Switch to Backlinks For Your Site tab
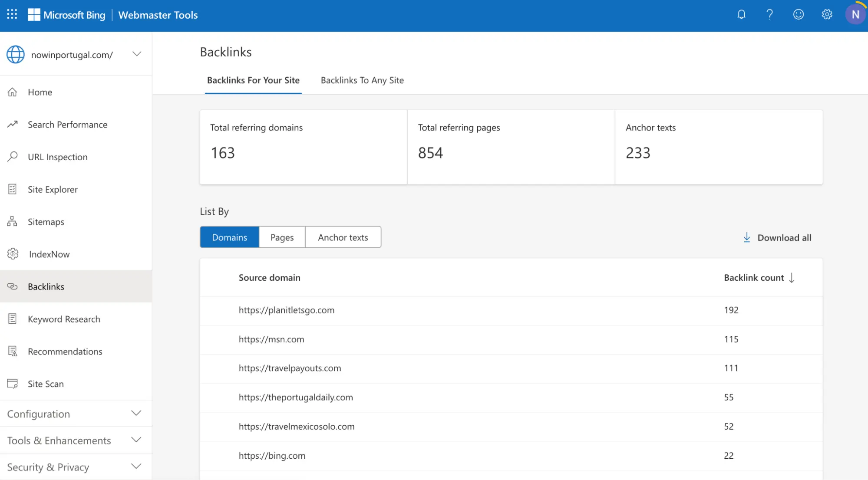The height and width of the screenshot is (480, 868). point(253,80)
